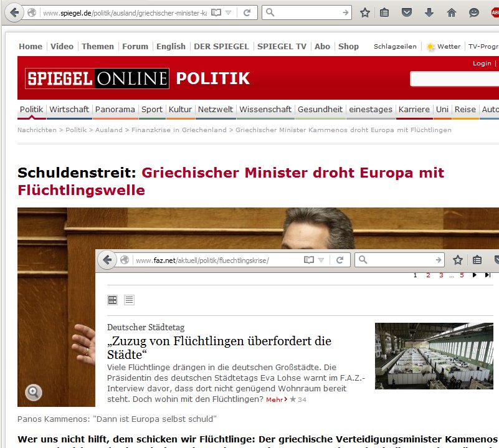Click the Spiegel address bar URL
Viewport: 499px width, 448px height.
tap(125, 13)
